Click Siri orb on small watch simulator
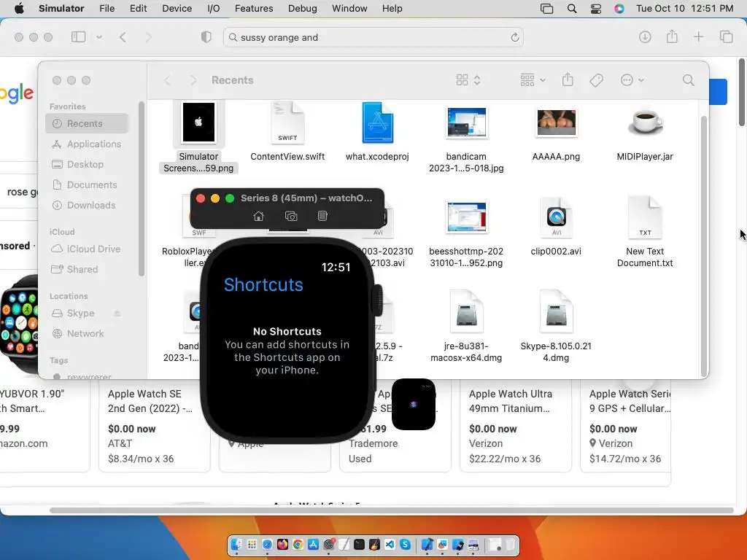 (x=414, y=404)
